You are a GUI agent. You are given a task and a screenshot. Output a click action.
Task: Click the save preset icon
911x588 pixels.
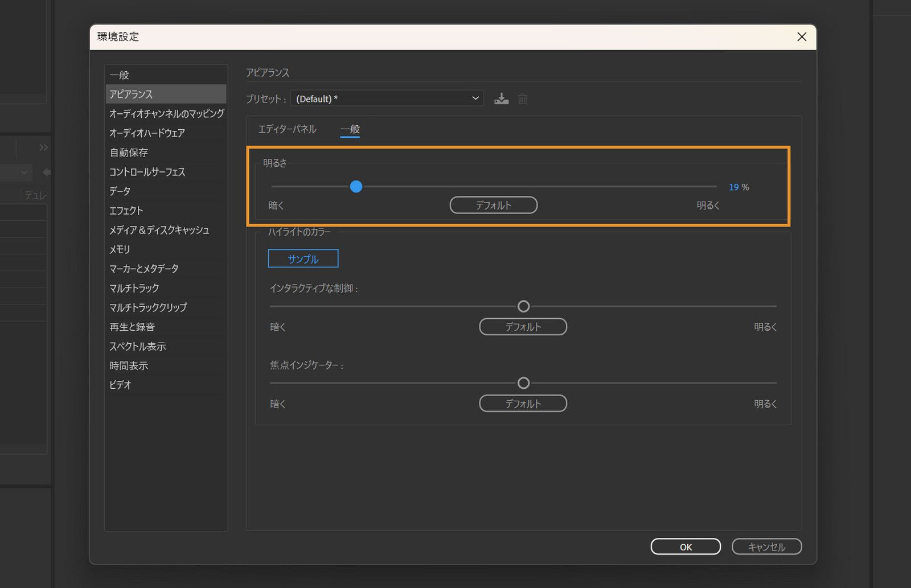501,99
